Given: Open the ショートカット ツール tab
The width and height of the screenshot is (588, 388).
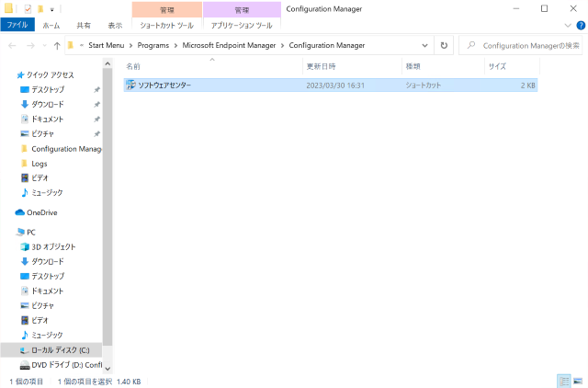Looking at the screenshot, I should tap(166, 26).
